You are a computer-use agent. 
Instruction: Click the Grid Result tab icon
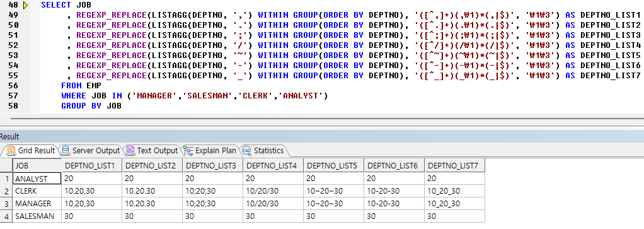[x=11, y=151]
